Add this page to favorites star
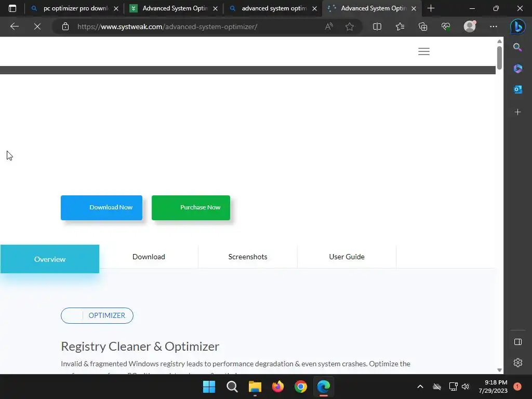Image resolution: width=532 pixels, height=399 pixels. pos(350,26)
